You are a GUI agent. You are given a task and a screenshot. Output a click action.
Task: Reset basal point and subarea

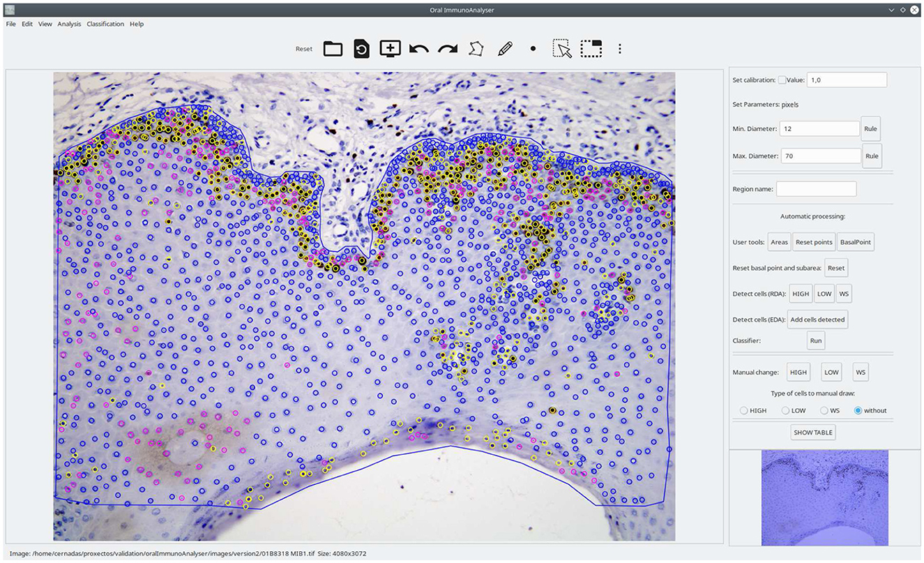[836, 268]
